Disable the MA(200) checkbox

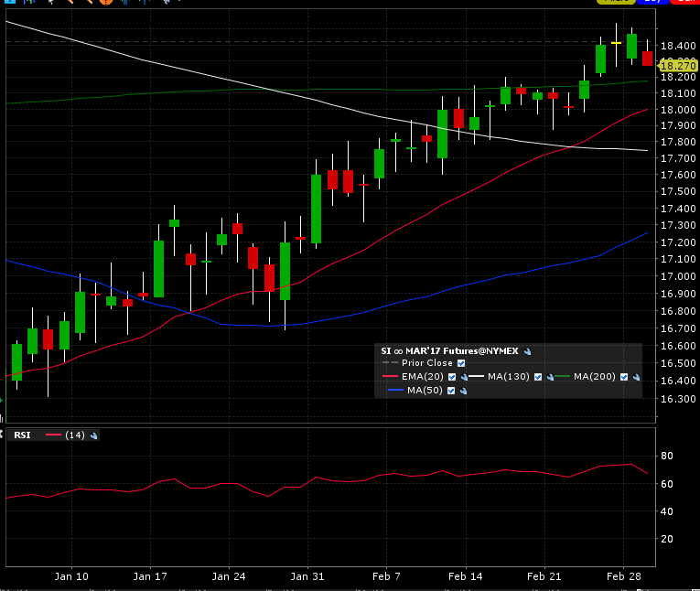pyautogui.click(x=624, y=377)
